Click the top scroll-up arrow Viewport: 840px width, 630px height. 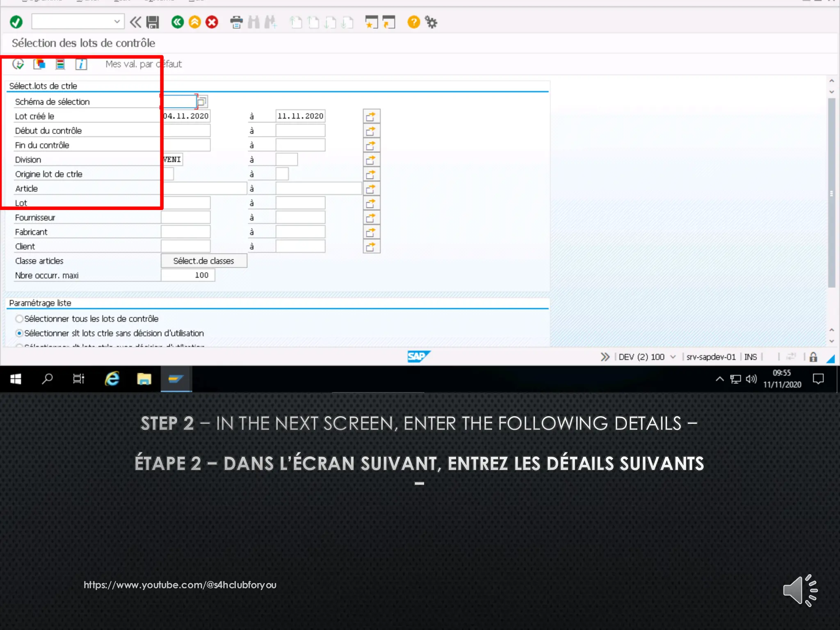pos(831,81)
